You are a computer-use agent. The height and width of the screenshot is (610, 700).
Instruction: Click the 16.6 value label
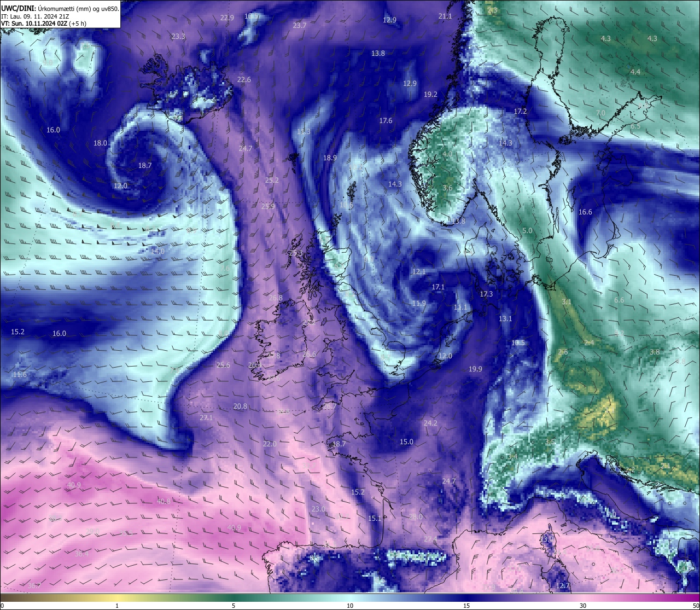tap(585, 212)
